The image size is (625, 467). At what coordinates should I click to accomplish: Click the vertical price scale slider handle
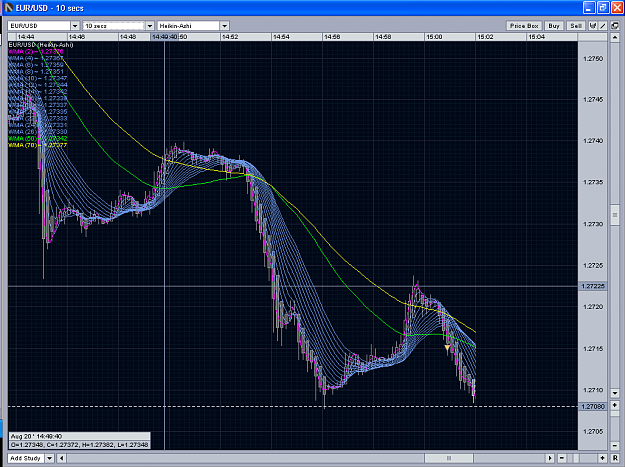(x=615, y=215)
